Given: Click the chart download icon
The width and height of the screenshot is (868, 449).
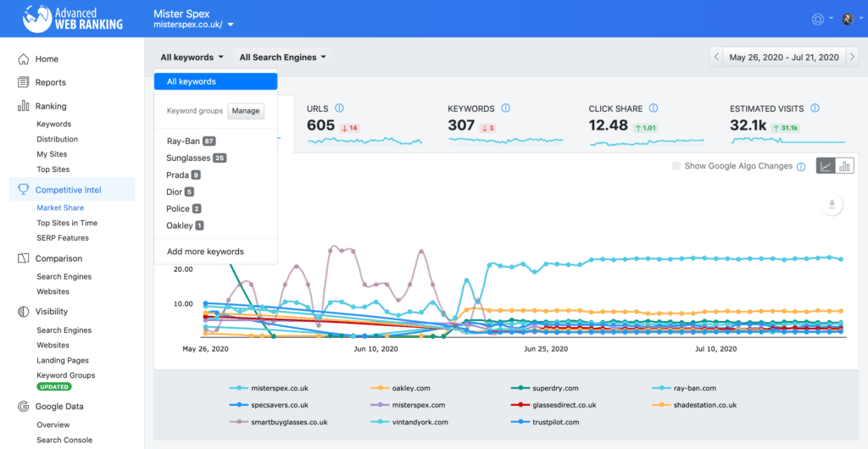Looking at the screenshot, I should click(x=831, y=205).
